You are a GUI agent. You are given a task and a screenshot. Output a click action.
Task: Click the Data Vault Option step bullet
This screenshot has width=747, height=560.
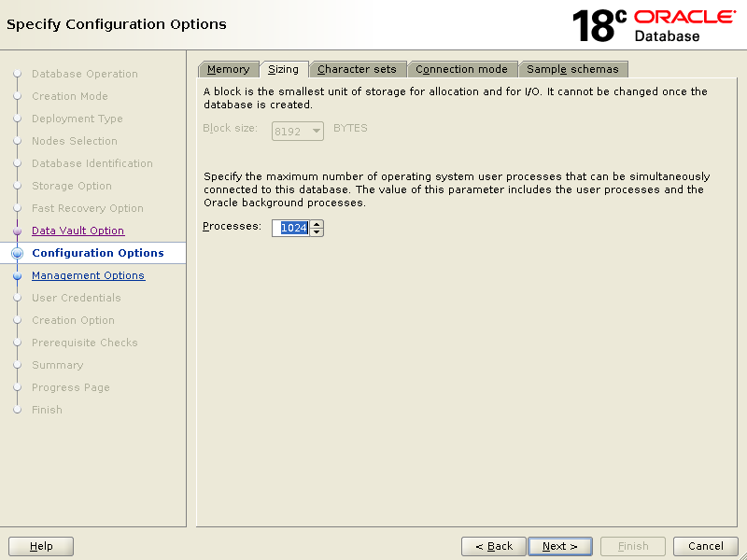click(x=17, y=231)
